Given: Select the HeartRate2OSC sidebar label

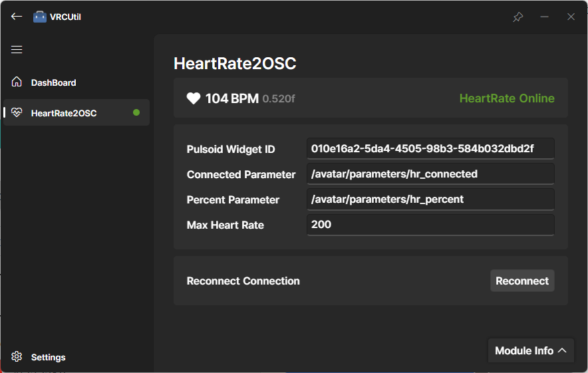Looking at the screenshot, I should (64, 114).
